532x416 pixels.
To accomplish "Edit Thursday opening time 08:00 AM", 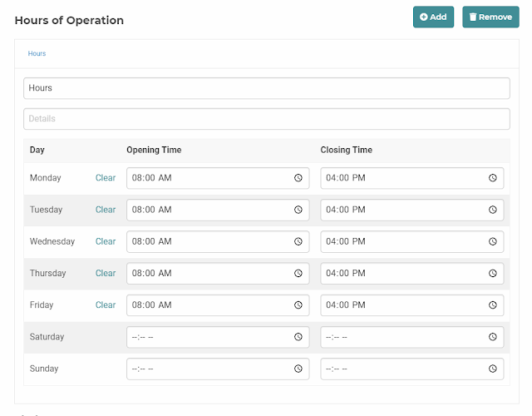I will [x=218, y=273].
